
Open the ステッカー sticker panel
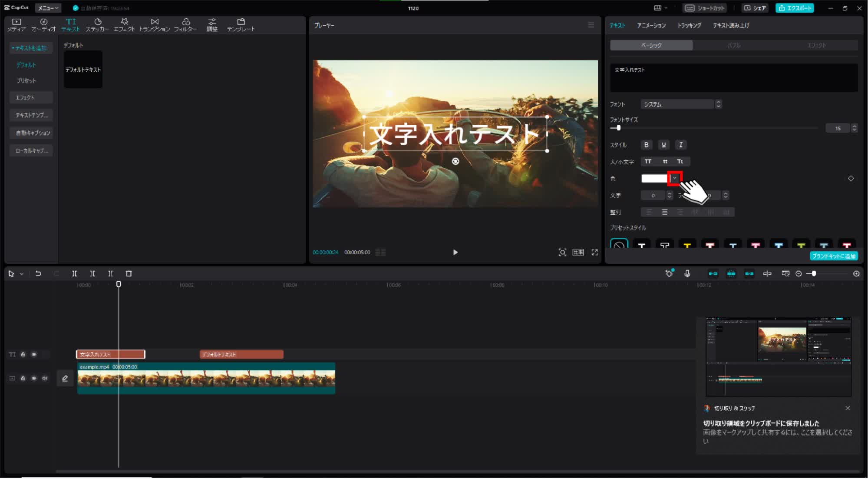pos(97,25)
